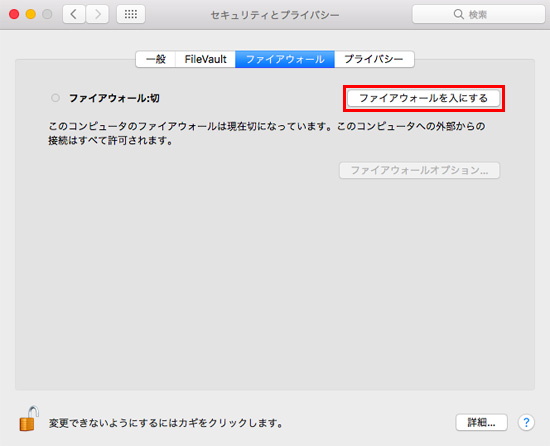This screenshot has height=446, width=550.
Task: Switch to the 一般 tab
Action: (156, 59)
